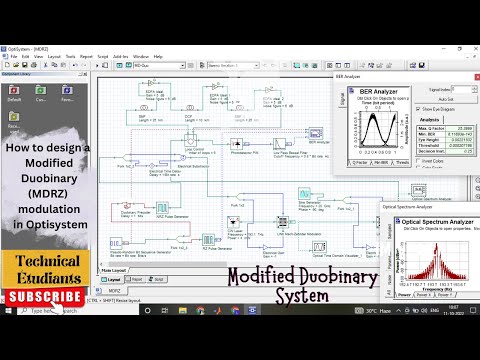This screenshot has height=360, width=480.
Task: Select the Min. BER value cell
Action: point(460,134)
